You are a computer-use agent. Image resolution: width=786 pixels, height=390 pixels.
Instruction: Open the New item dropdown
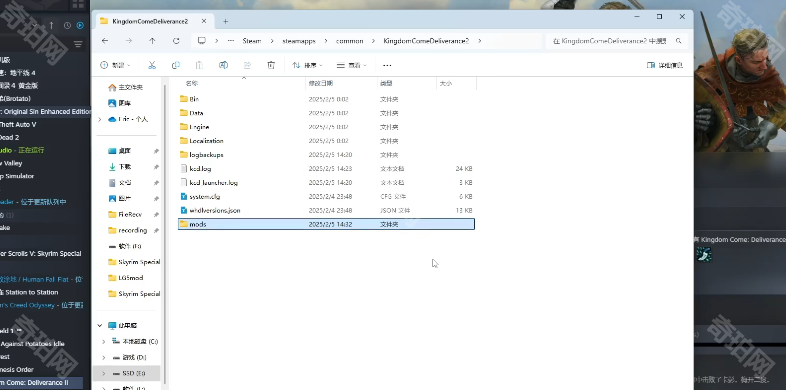[x=115, y=65]
